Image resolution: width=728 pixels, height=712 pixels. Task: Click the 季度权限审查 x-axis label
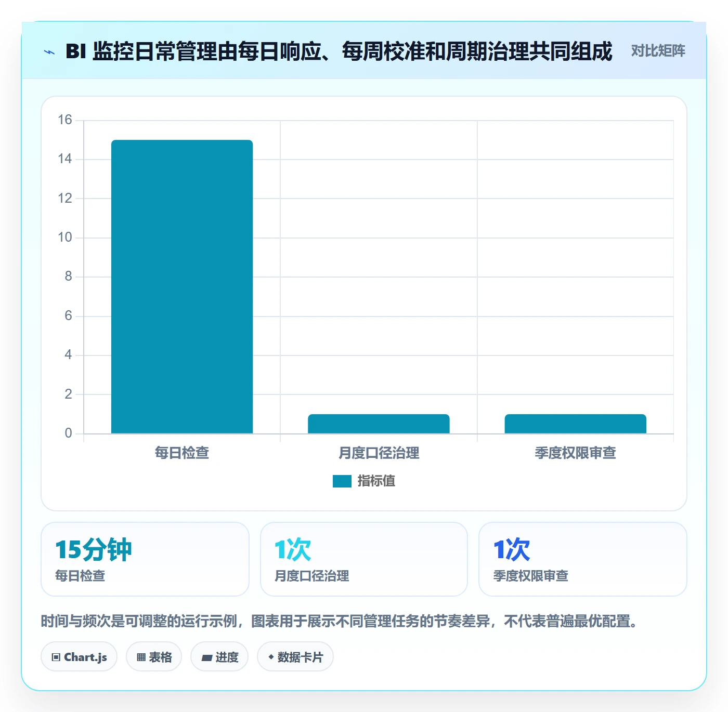[575, 453]
